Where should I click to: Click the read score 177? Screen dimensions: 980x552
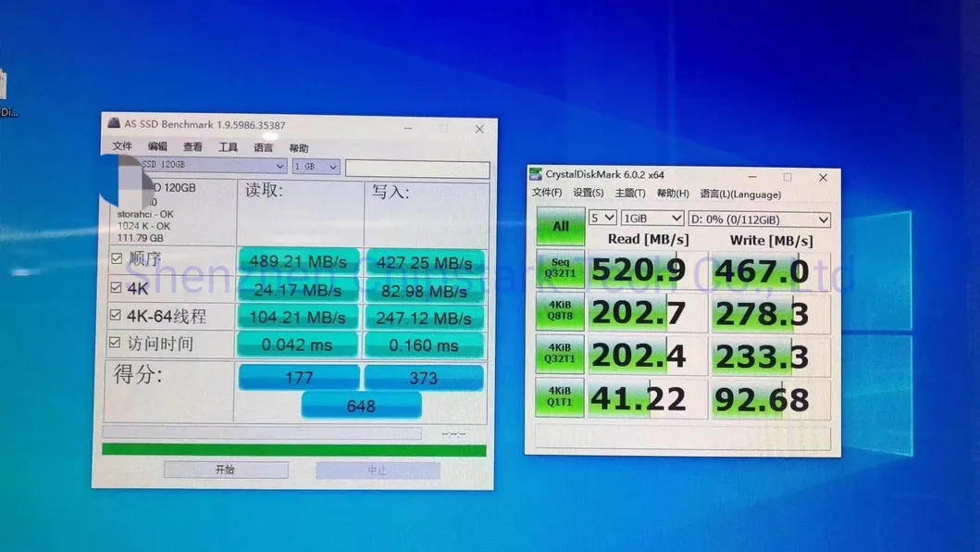point(299,377)
